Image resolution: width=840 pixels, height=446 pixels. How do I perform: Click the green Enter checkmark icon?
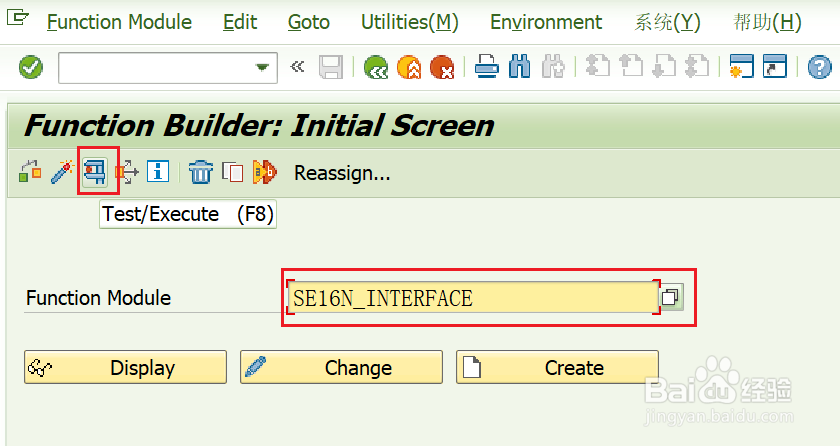click(x=31, y=67)
